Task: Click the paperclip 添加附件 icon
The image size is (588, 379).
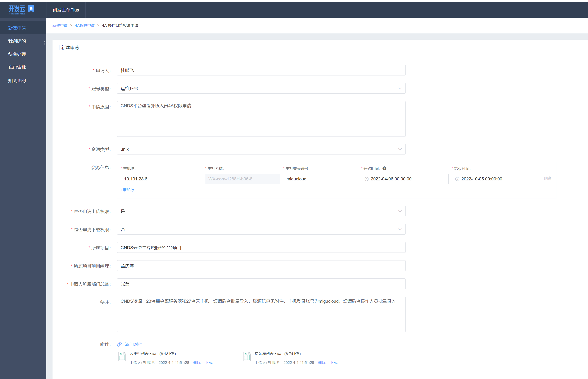Action: (119, 344)
